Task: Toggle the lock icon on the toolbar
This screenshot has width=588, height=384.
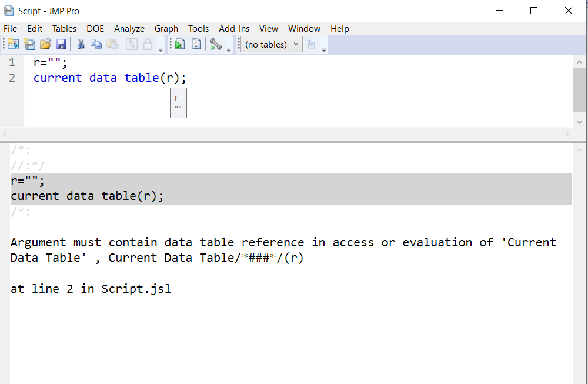Action: 147,44
